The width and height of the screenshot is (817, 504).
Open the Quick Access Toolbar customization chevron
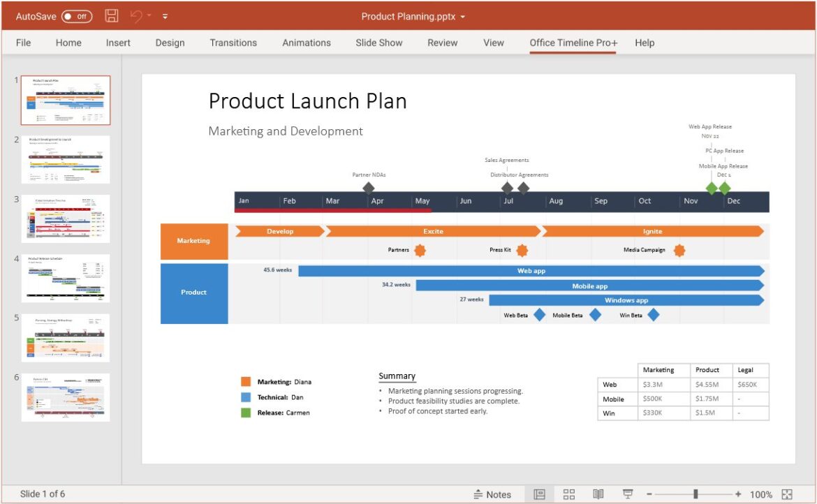pos(165,15)
